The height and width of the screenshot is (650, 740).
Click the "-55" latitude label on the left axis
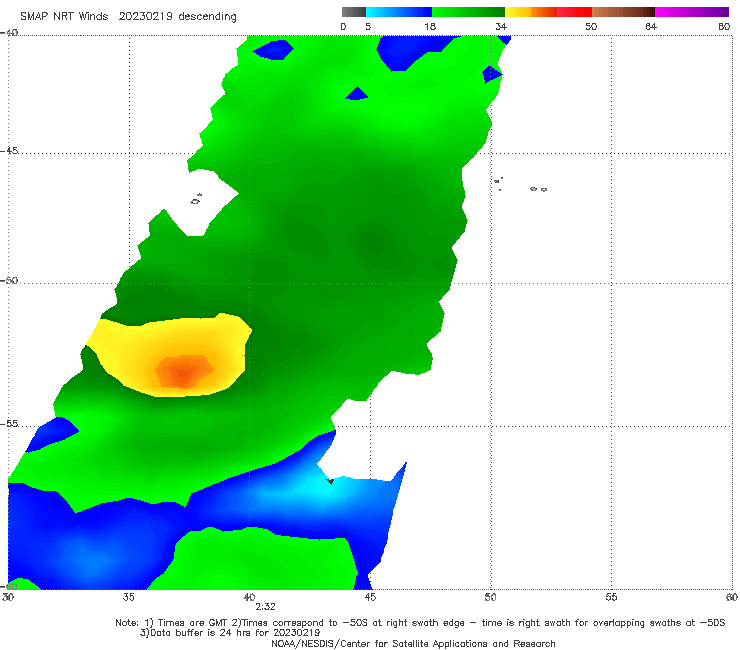coord(9,424)
